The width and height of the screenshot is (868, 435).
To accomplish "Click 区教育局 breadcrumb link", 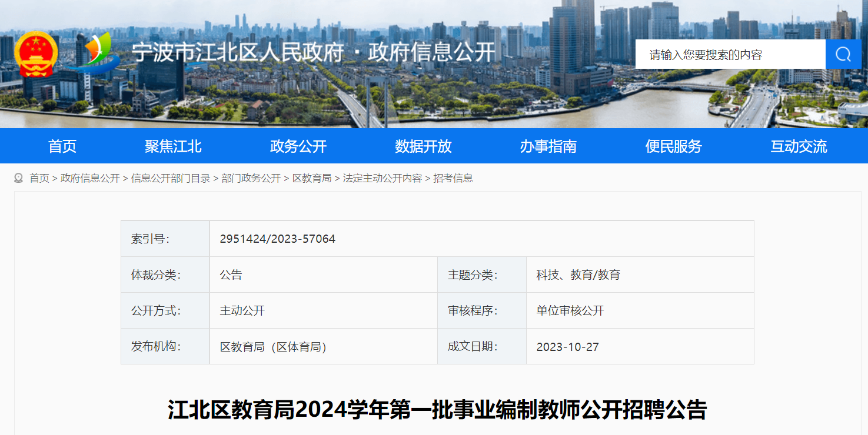I will pyautogui.click(x=312, y=178).
